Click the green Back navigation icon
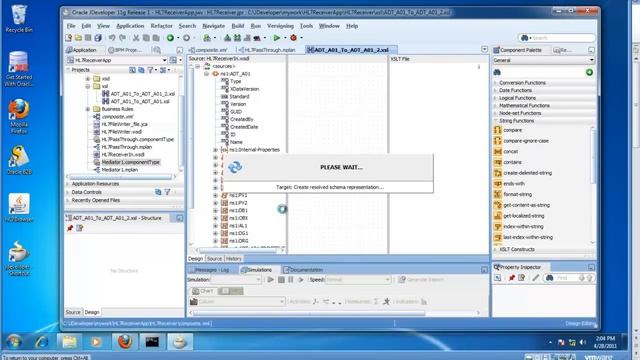The width and height of the screenshot is (640, 360). pyautogui.click(x=170, y=38)
